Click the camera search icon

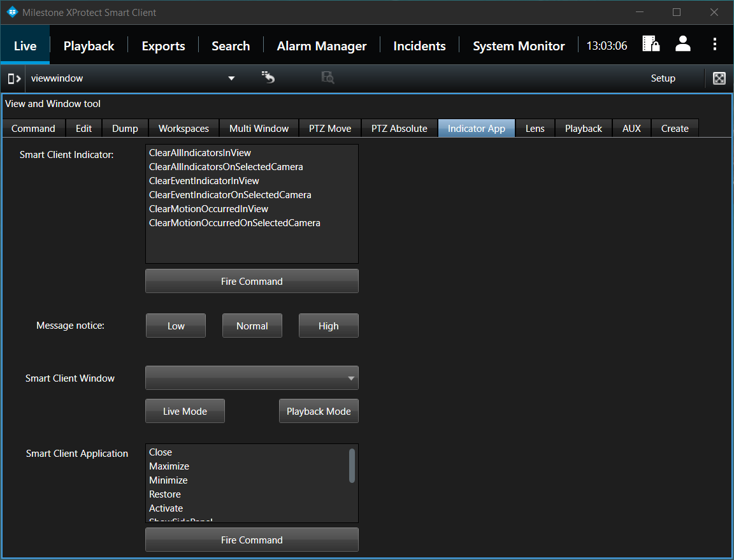pyautogui.click(x=327, y=77)
